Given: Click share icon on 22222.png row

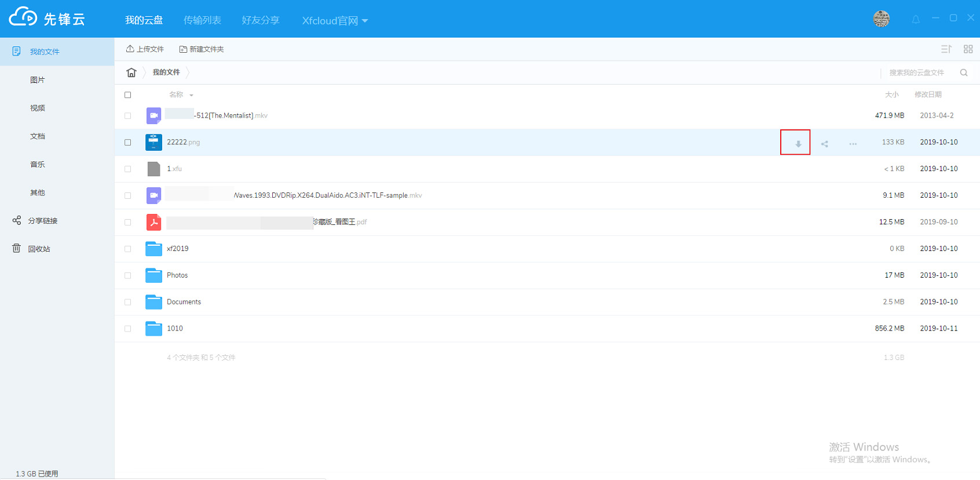Looking at the screenshot, I should click(824, 143).
